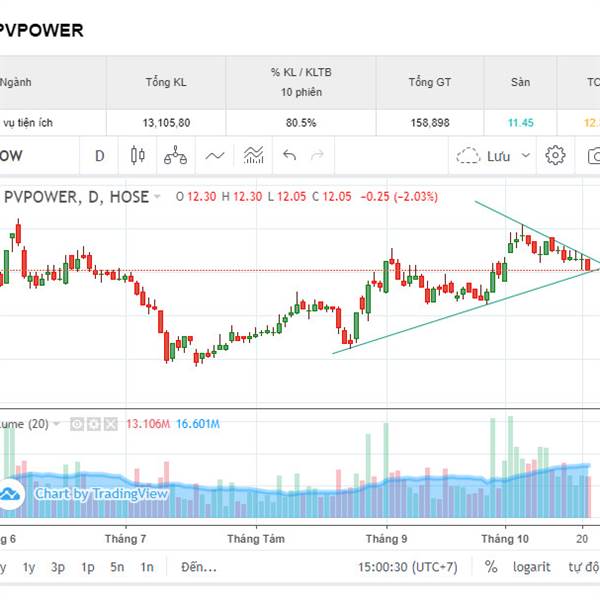Click the TradingView logo icon
Image resolution: width=600 pixels, height=600 pixels.
(x=10, y=494)
